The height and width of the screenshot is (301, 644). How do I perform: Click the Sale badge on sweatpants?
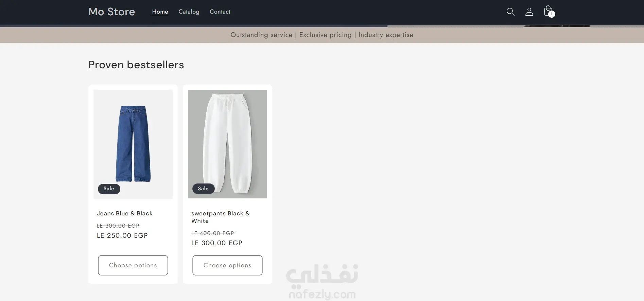click(x=203, y=189)
